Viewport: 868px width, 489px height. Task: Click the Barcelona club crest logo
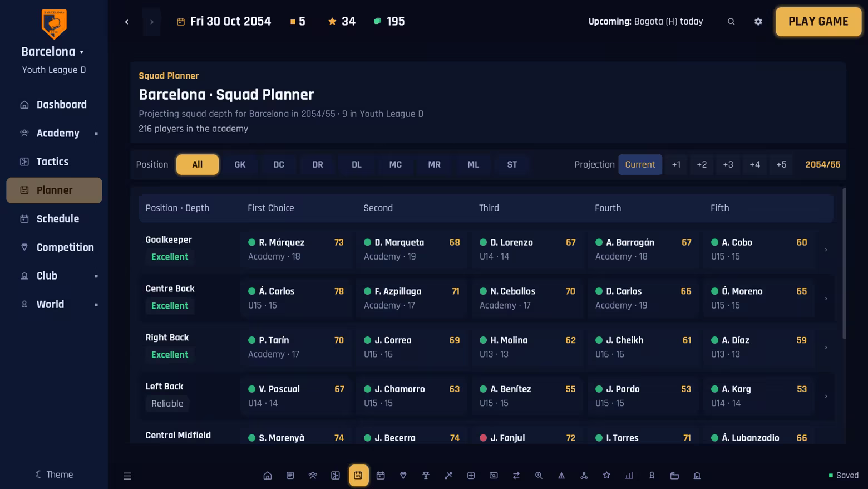54,24
